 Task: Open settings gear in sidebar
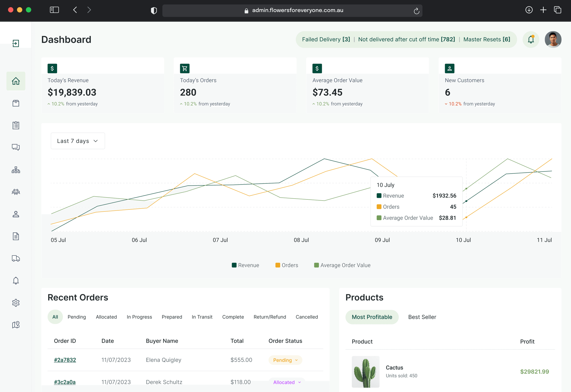pyautogui.click(x=16, y=303)
